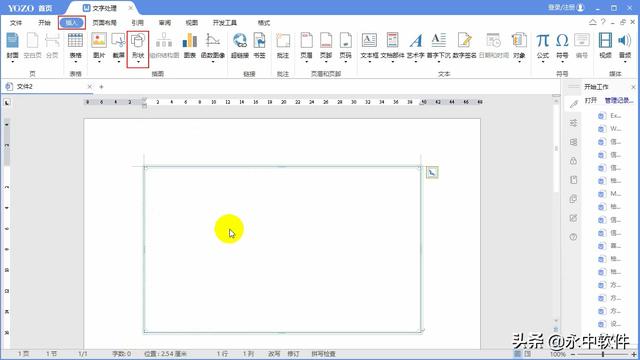Click the 截屏 screenshot icon
This screenshot has height=360, width=640.
118,41
